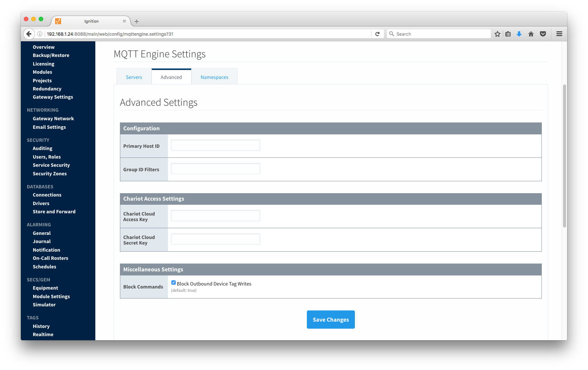Open Users, Roles page

pyautogui.click(x=47, y=157)
